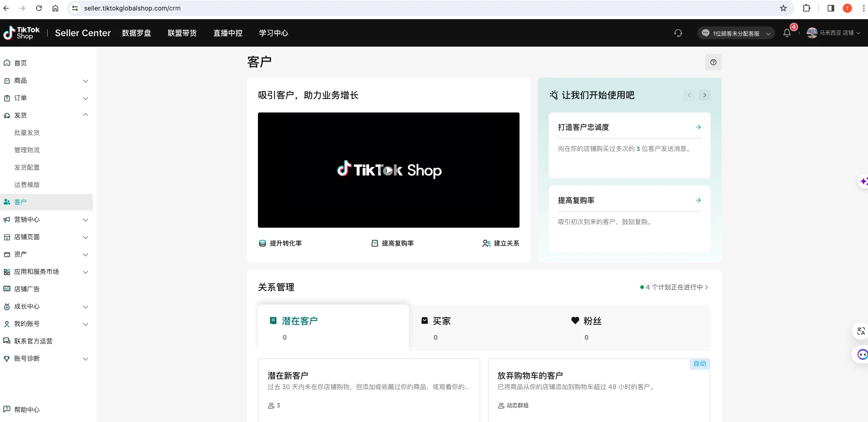This screenshot has width=868, height=422.
Task: Open 数据罗盘 in the top navigation
Action: 136,33
